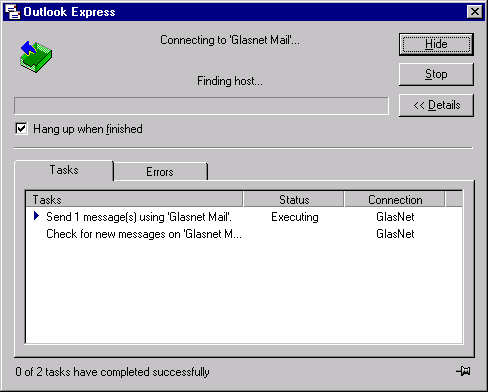Click the Tasks column header
Image resolution: width=488 pixels, height=392 pixels.
coord(134,200)
